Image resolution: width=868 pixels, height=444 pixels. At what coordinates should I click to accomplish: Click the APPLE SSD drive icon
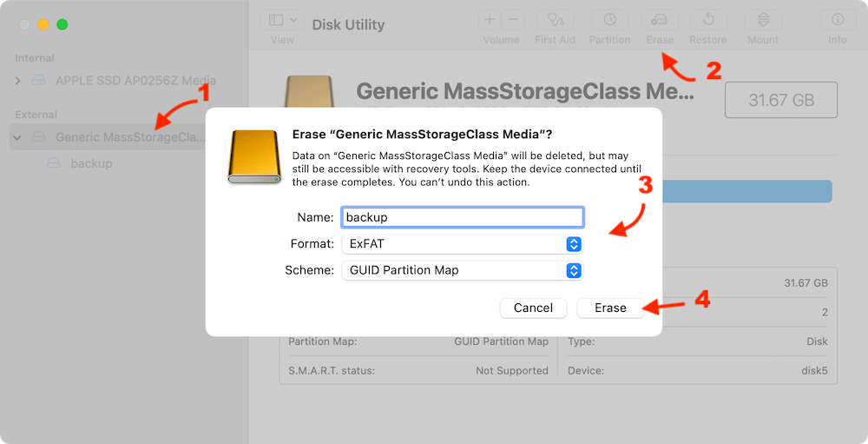38,81
